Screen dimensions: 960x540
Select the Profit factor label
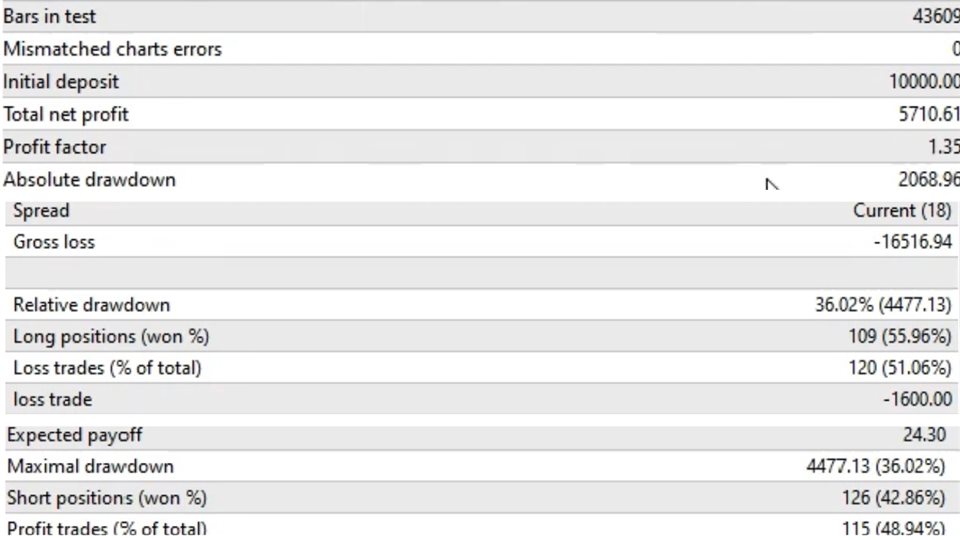[54, 147]
